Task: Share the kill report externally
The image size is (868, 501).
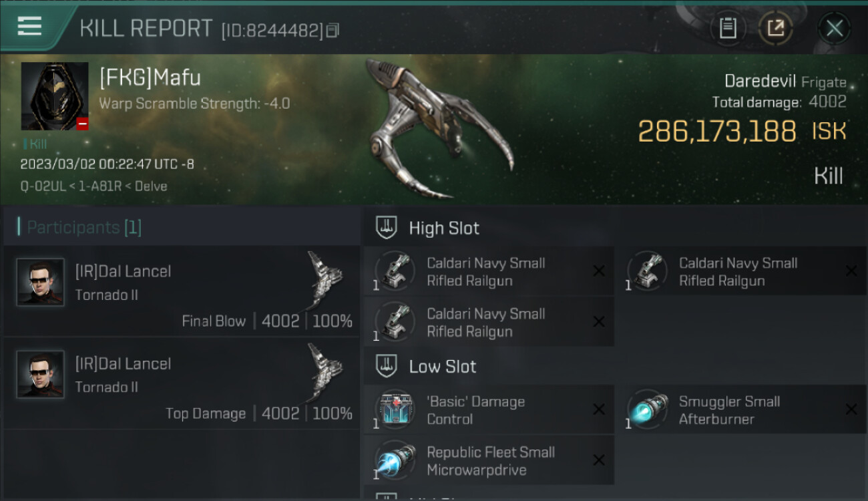Action: (x=776, y=28)
